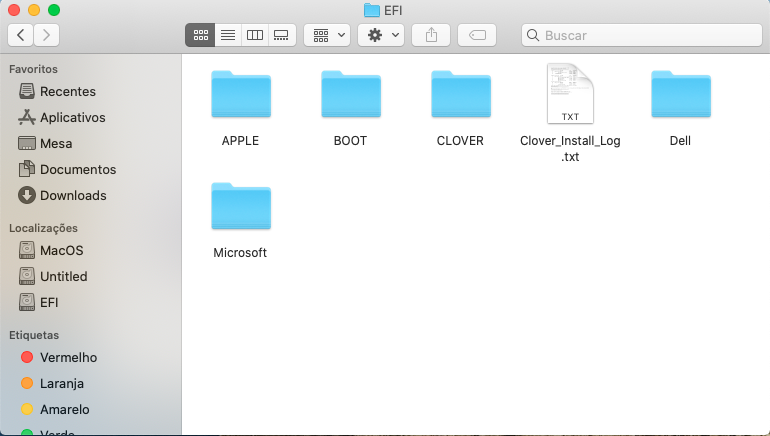The image size is (770, 436).
Task: Click the CLOVER folder name label
Action: coord(460,141)
